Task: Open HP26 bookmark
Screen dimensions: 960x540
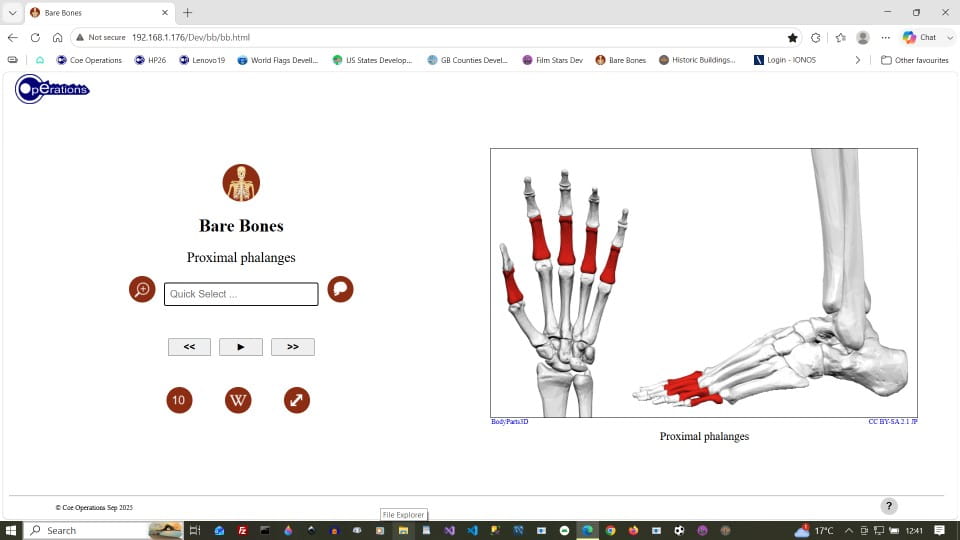Action: point(150,60)
